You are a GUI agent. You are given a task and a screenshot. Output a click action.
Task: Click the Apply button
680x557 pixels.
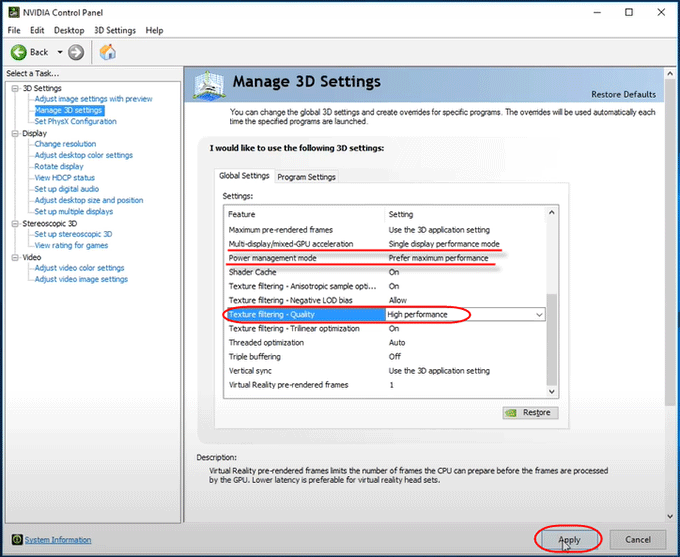569,540
